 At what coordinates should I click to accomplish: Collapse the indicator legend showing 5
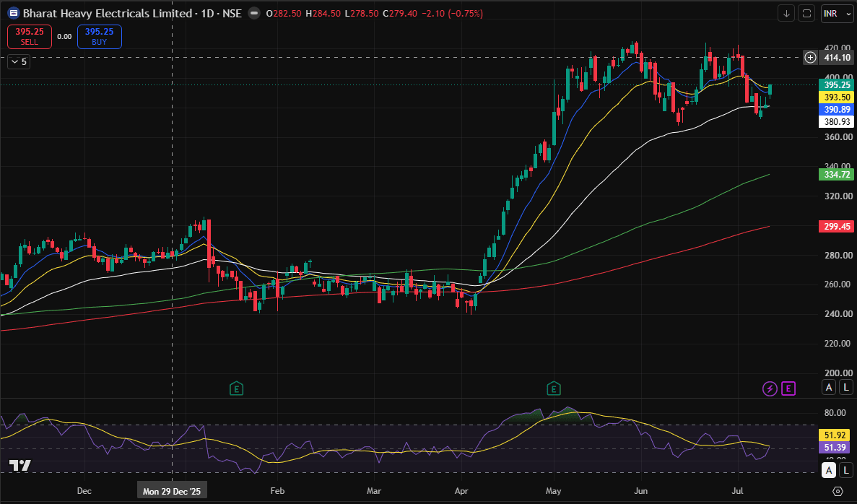[19, 62]
